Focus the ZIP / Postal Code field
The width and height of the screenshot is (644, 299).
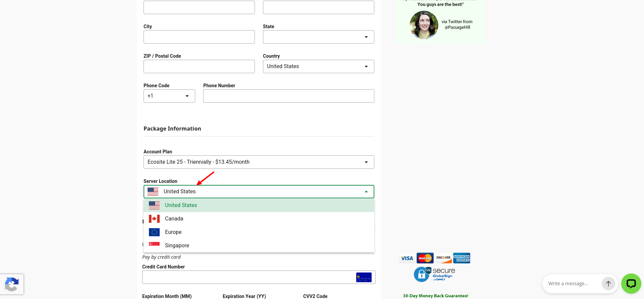[x=199, y=66]
